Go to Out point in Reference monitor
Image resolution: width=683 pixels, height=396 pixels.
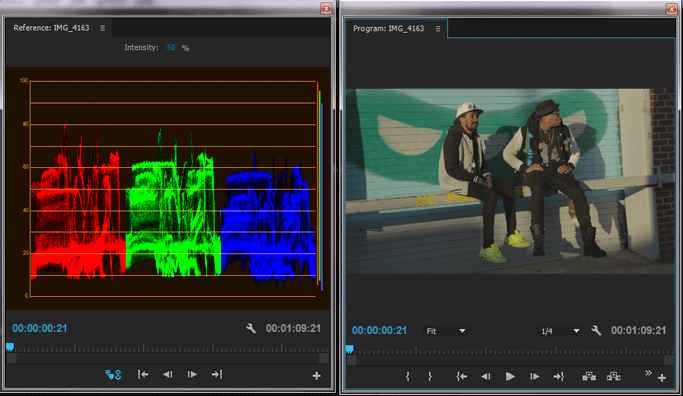point(216,375)
